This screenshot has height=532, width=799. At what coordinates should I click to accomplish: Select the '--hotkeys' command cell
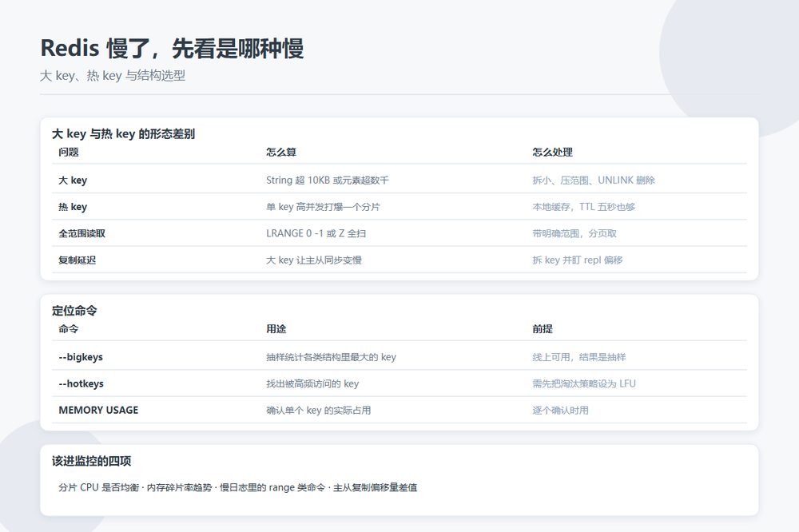(81, 383)
